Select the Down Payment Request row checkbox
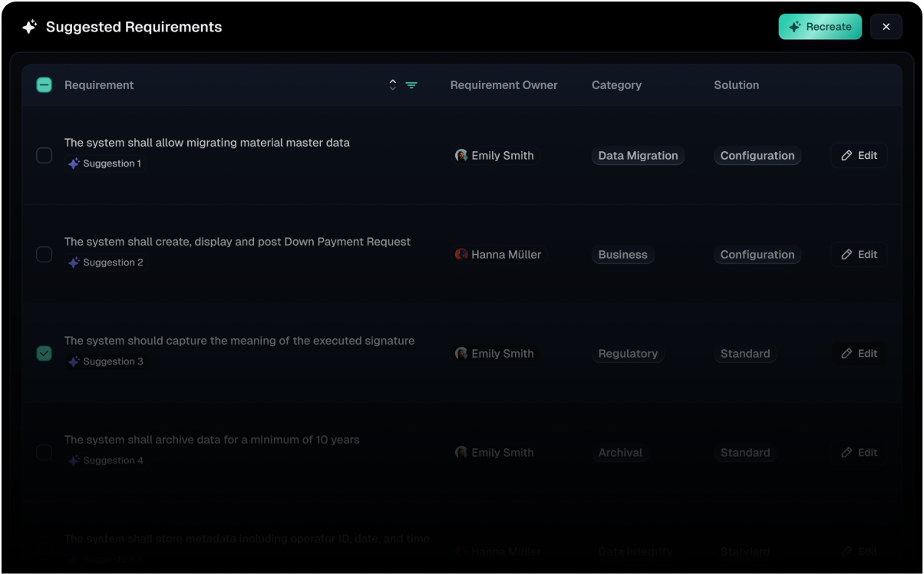 45,255
